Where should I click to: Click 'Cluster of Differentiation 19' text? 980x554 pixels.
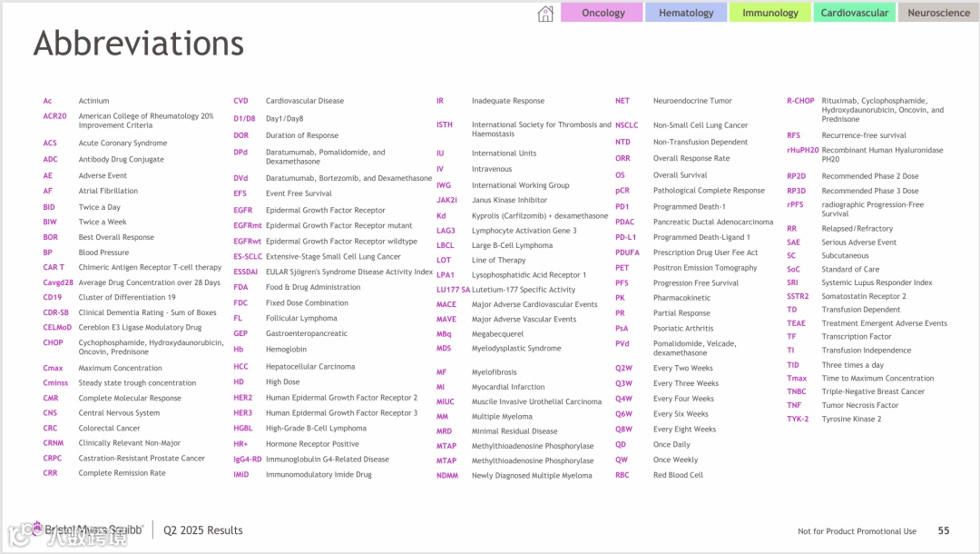(127, 297)
